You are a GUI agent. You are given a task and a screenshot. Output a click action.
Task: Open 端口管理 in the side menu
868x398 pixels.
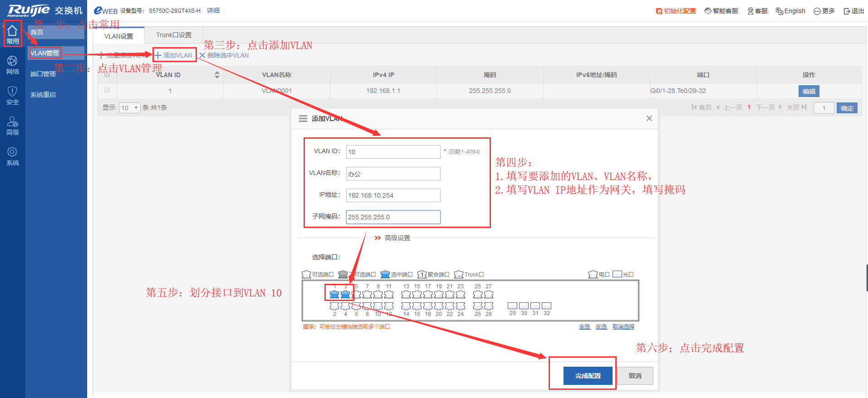(43, 74)
